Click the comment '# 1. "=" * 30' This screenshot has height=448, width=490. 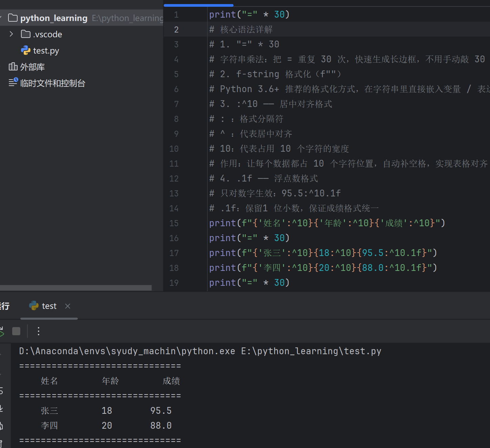pyautogui.click(x=244, y=44)
